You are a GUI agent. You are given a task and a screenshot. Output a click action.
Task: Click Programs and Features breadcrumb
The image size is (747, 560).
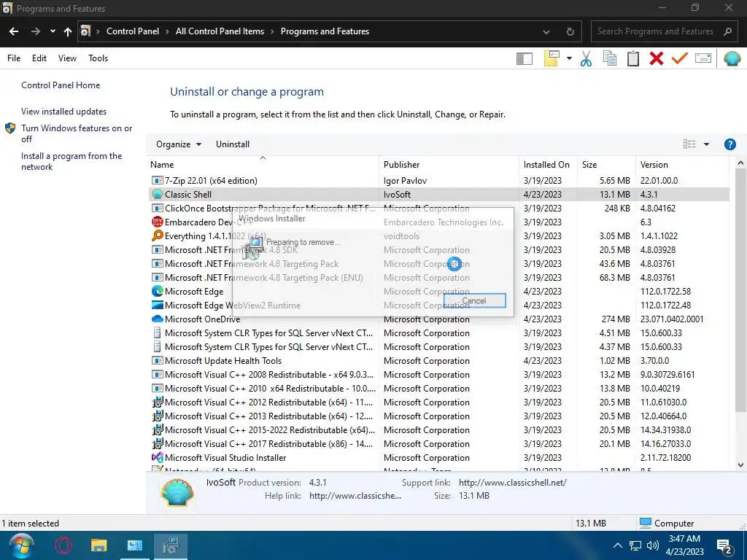[x=325, y=31]
